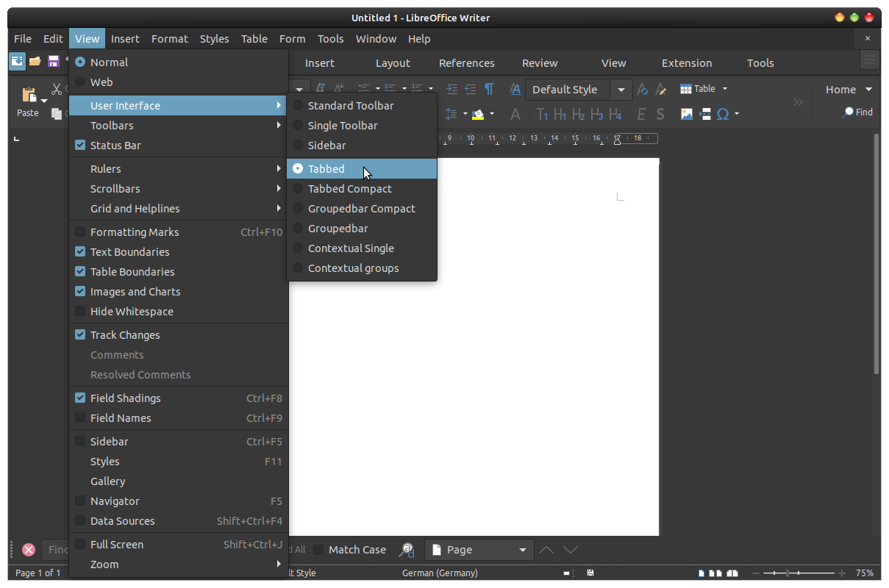Click the Find button at right
The image size is (889, 588).
coord(858,112)
